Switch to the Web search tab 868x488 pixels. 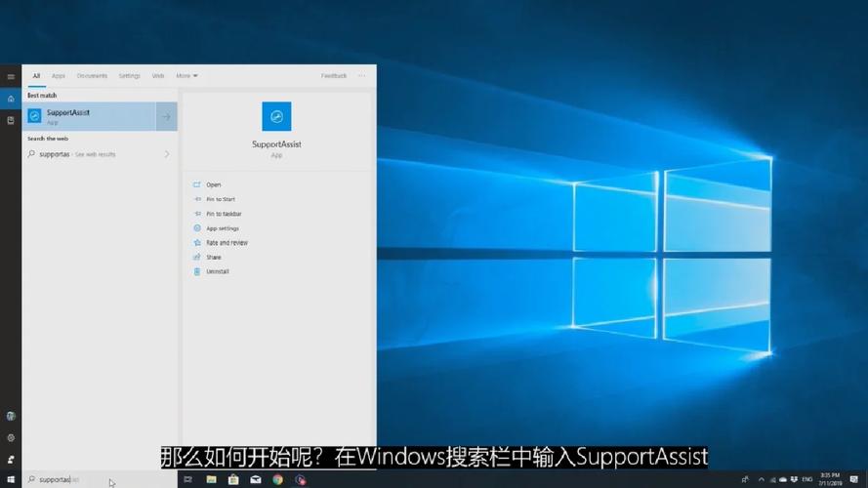coord(158,76)
